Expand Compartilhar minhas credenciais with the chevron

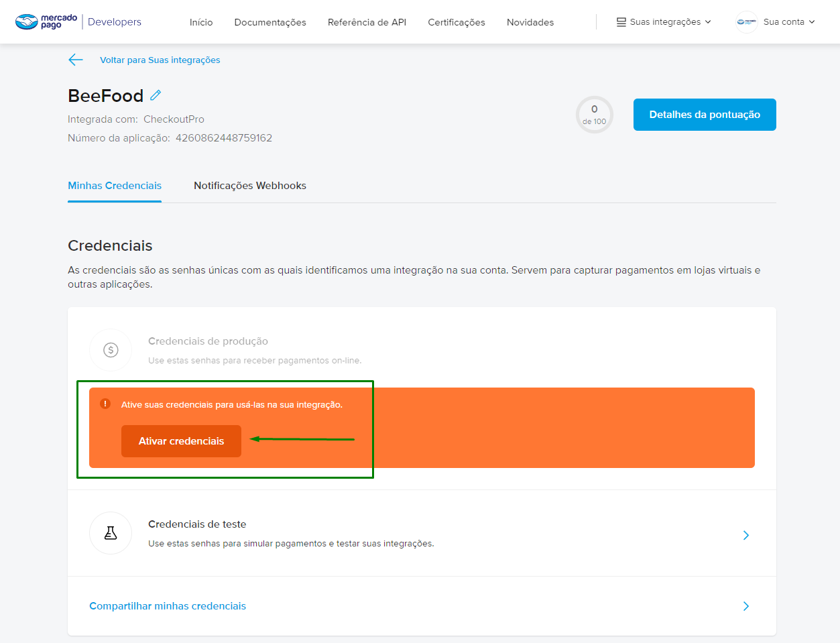click(746, 606)
